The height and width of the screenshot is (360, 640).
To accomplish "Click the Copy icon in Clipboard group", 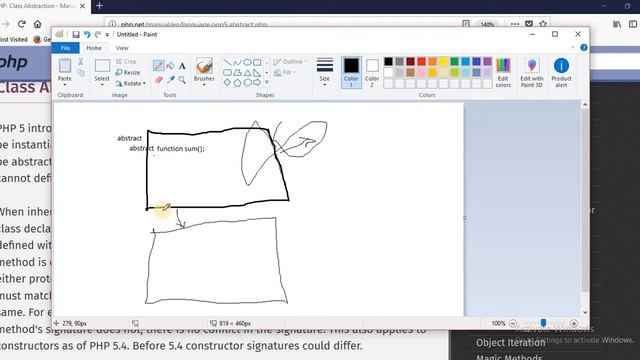I will [81, 73].
